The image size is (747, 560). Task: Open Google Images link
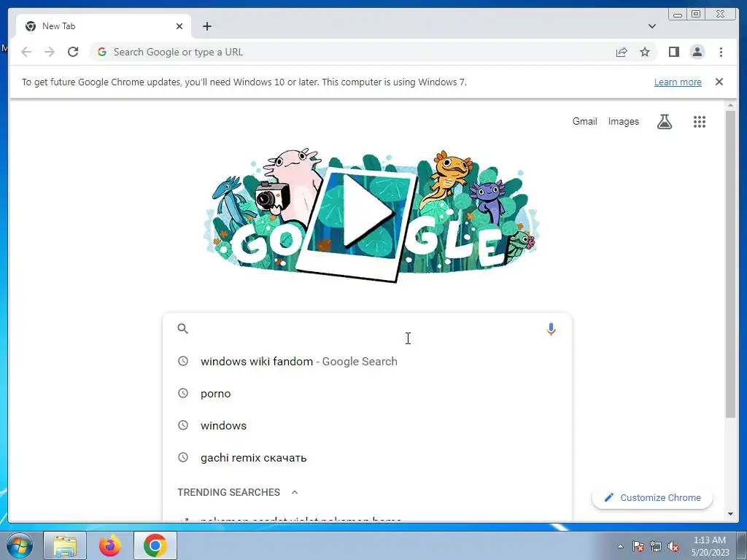pyautogui.click(x=623, y=122)
